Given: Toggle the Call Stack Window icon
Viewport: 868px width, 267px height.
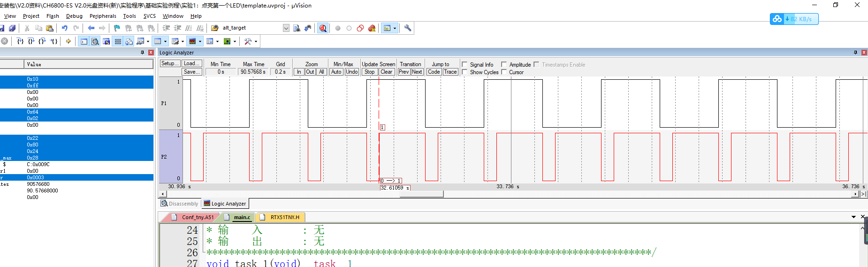Looking at the screenshot, I should pos(129,41).
